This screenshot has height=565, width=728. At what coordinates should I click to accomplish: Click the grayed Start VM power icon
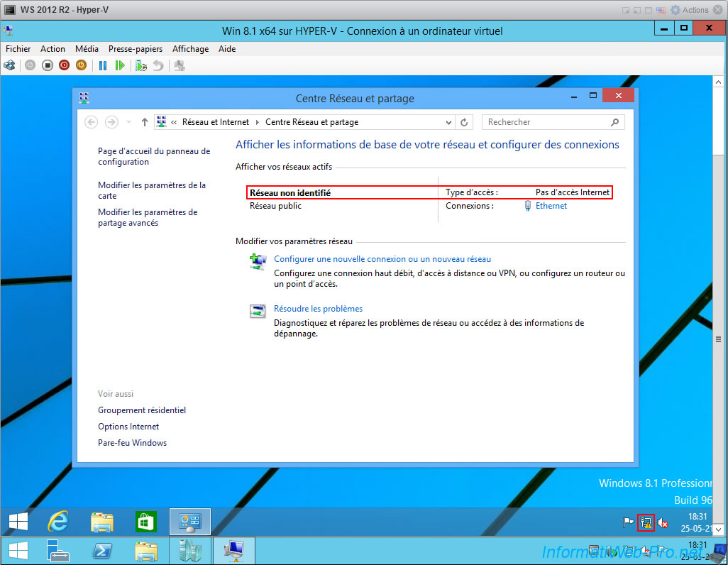click(31, 65)
